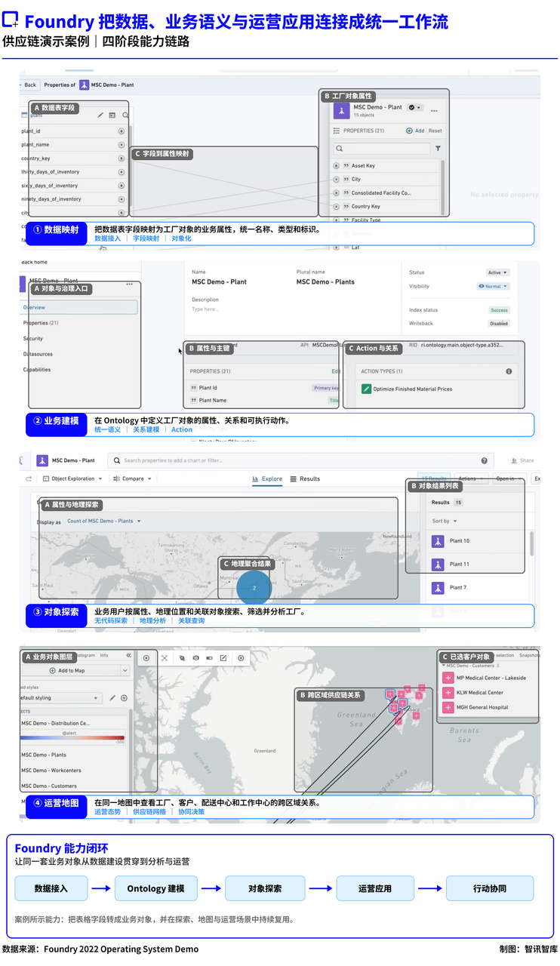560x966 pixels.
Task: Click Plant 7 result row
Action: point(476,587)
